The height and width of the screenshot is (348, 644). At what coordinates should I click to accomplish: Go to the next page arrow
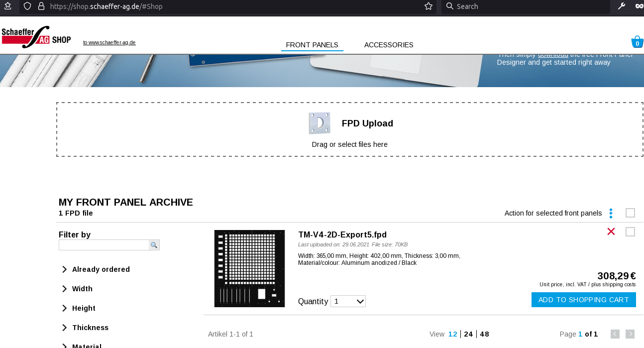[x=630, y=334]
